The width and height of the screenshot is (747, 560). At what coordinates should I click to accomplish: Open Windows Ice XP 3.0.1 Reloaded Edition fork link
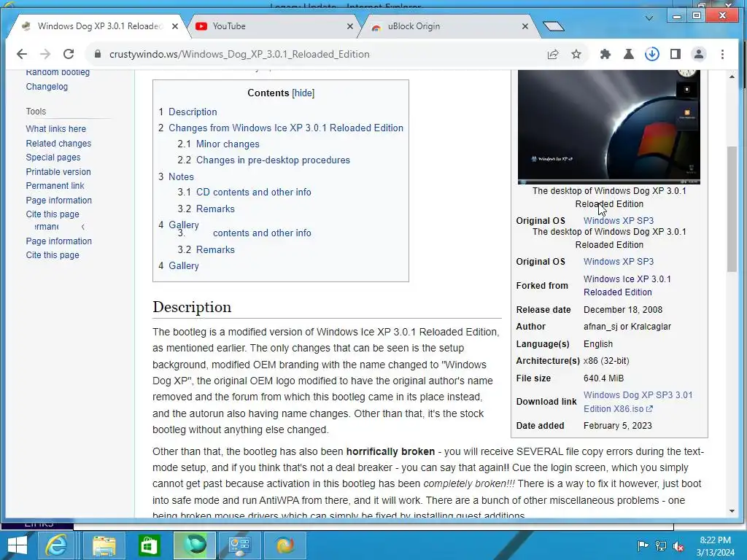click(x=627, y=286)
